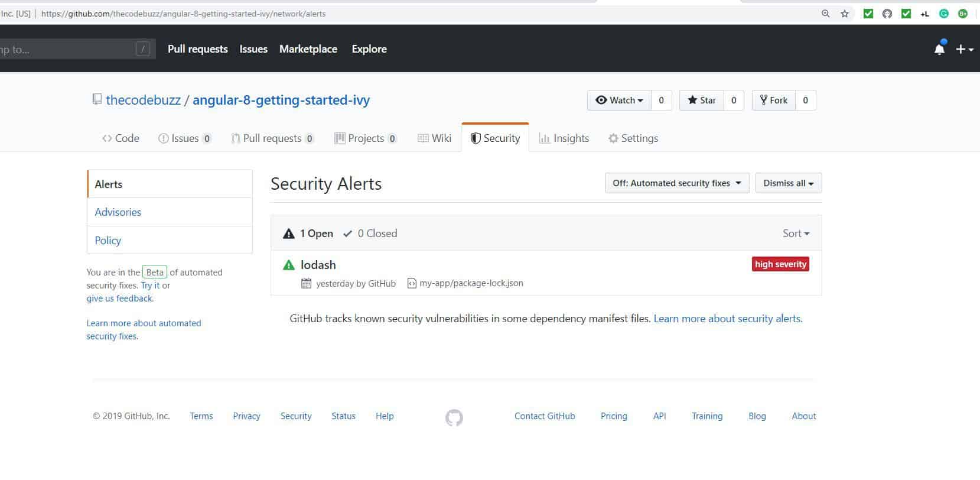Open the lodash security alert
Screen dimensions: 980x480
point(318,265)
